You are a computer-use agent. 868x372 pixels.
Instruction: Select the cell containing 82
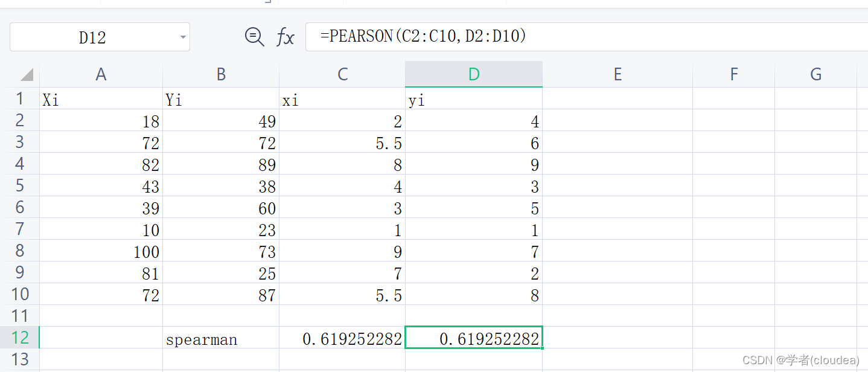pyautogui.click(x=101, y=164)
